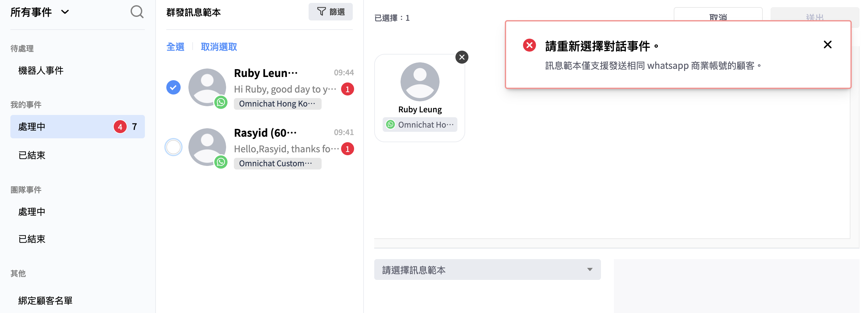Viewport: 868px width, 313px height.
Task: Click the 全選 link
Action: coord(175,47)
